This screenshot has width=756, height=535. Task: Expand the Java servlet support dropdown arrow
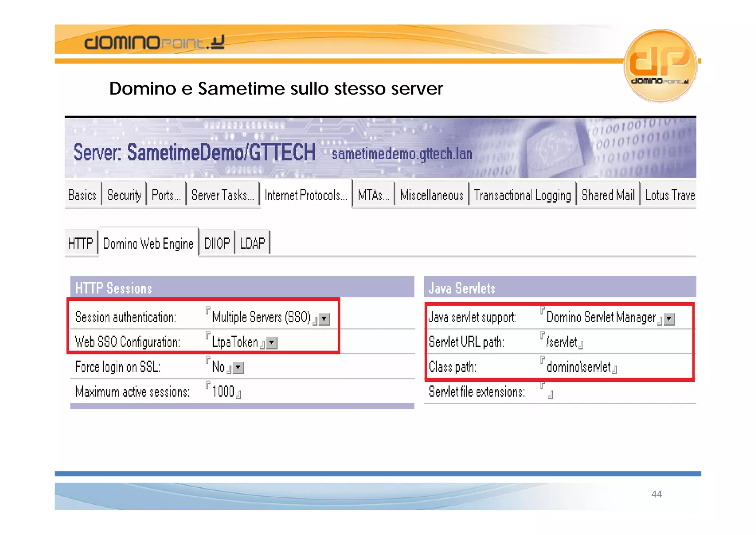pos(669,318)
